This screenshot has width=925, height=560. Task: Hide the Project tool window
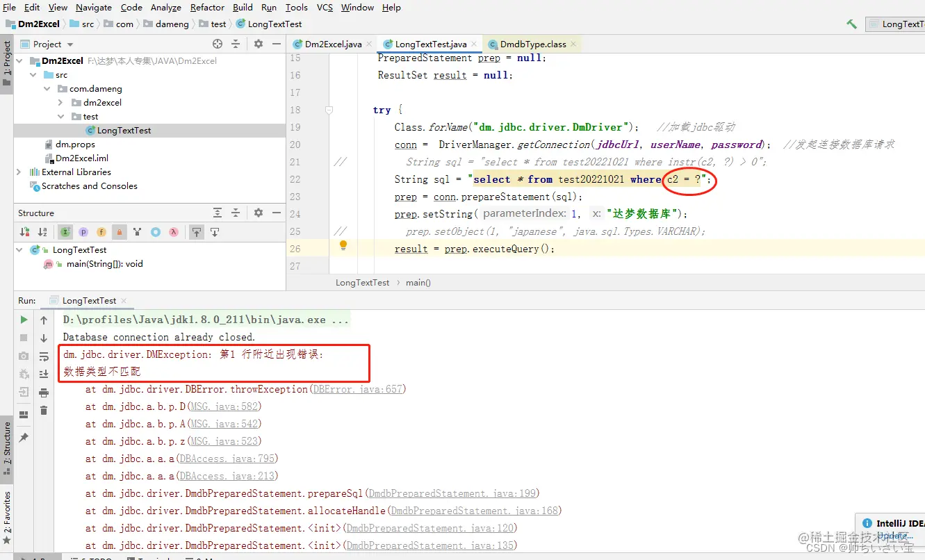pos(277,44)
